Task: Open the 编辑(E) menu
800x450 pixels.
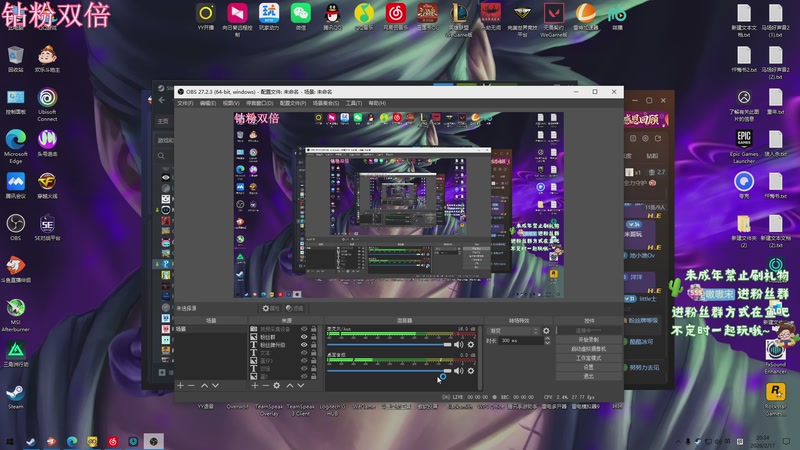Action: coord(208,103)
